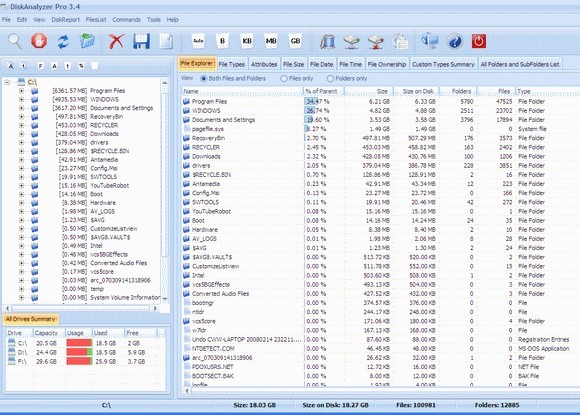Collapse the C:\ root tree node
This screenshot has width=580, height=415.
click(x=7, y=82)
